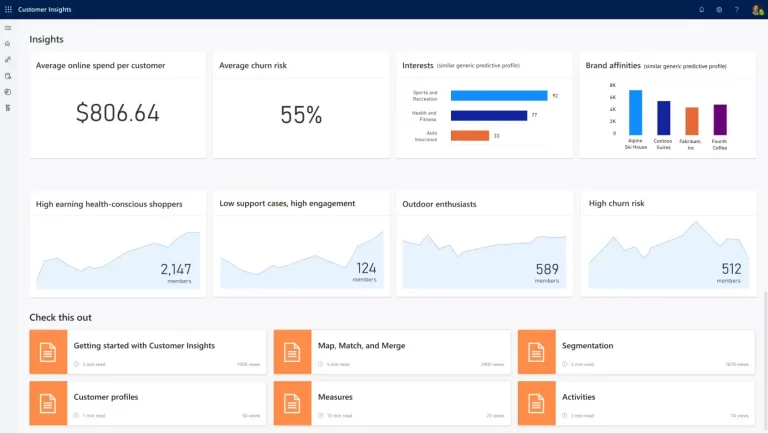Click the Measures orange document icon
768x433 pixels.
click(291, 403)
